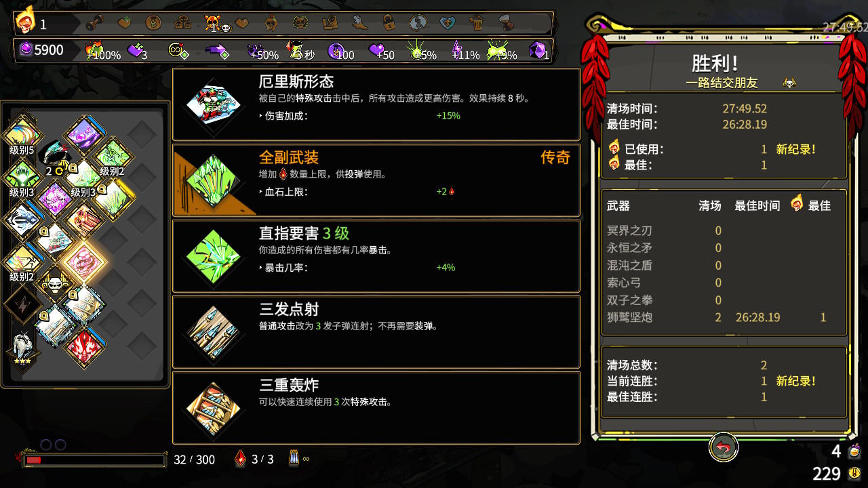Click the blood stone 3/3 ammo icon

pyautogui.click(x=240, y=459)
